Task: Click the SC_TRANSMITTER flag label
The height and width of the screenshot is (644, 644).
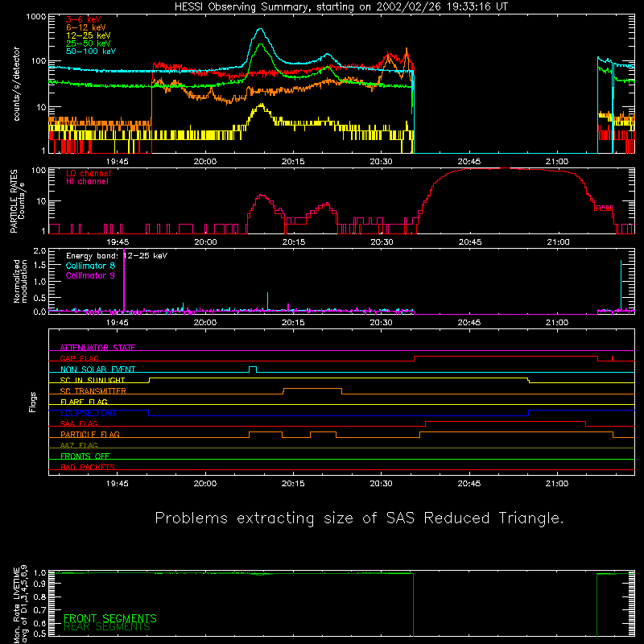Action: 93,391
